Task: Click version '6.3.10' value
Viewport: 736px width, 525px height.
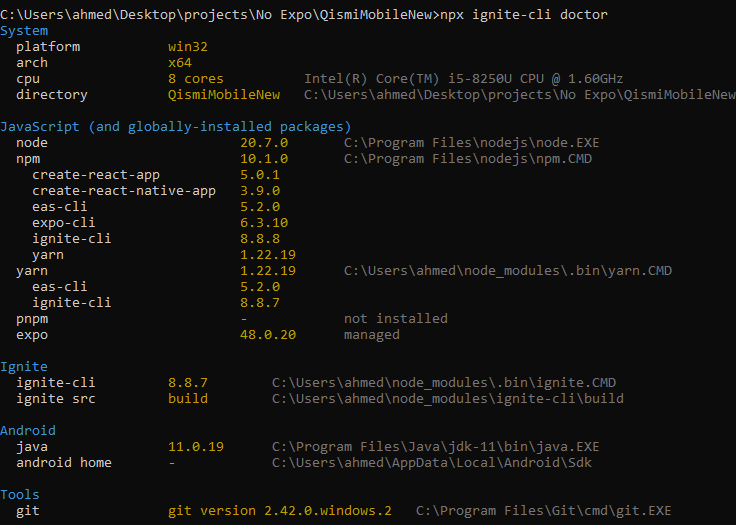Action: 264,223
